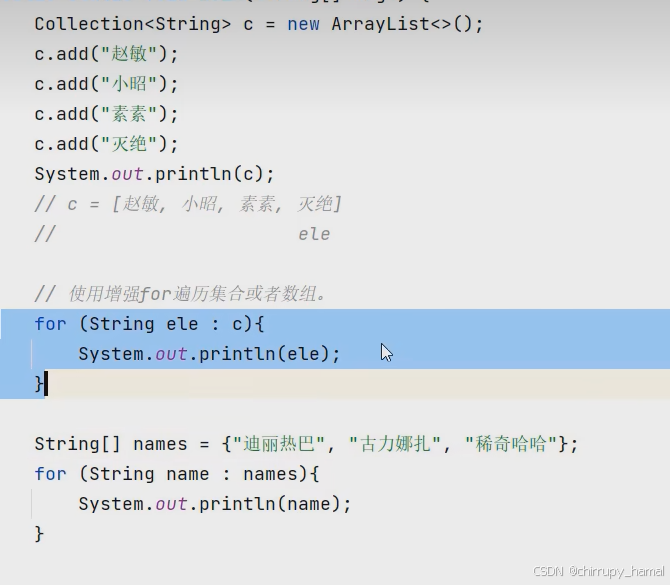Click the code line c.add("赵敏");

coord(106,54)
